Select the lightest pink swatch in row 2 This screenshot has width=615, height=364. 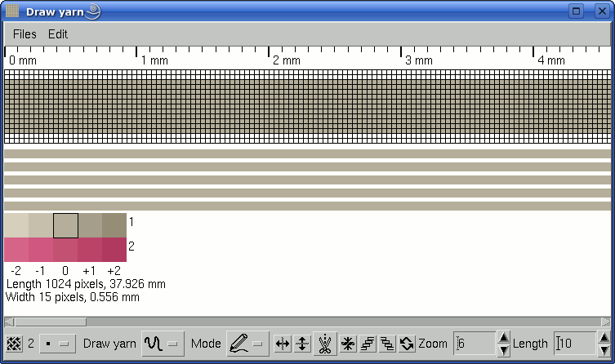16,250
